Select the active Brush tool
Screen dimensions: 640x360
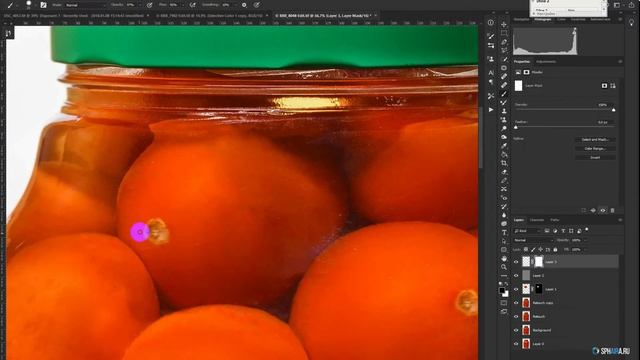point(504,94)
